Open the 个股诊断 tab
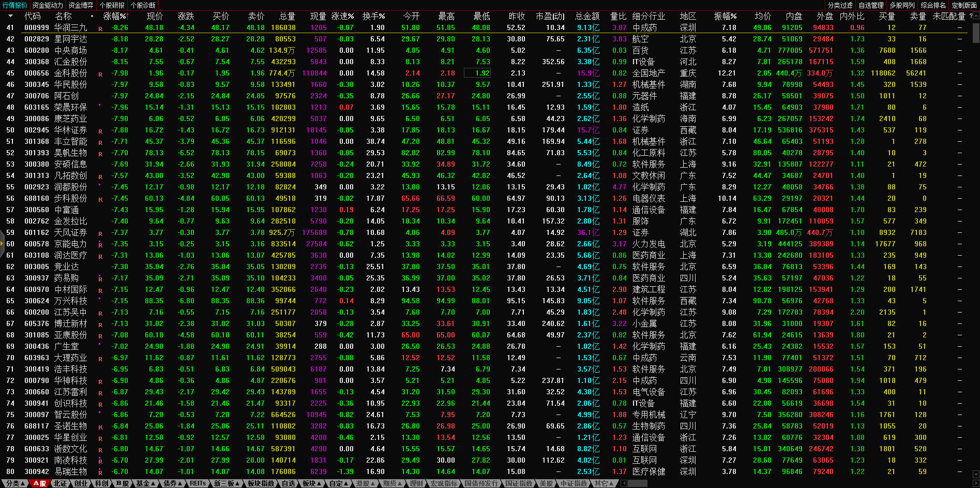The image size is (980, 488). (x=143, y=5)
